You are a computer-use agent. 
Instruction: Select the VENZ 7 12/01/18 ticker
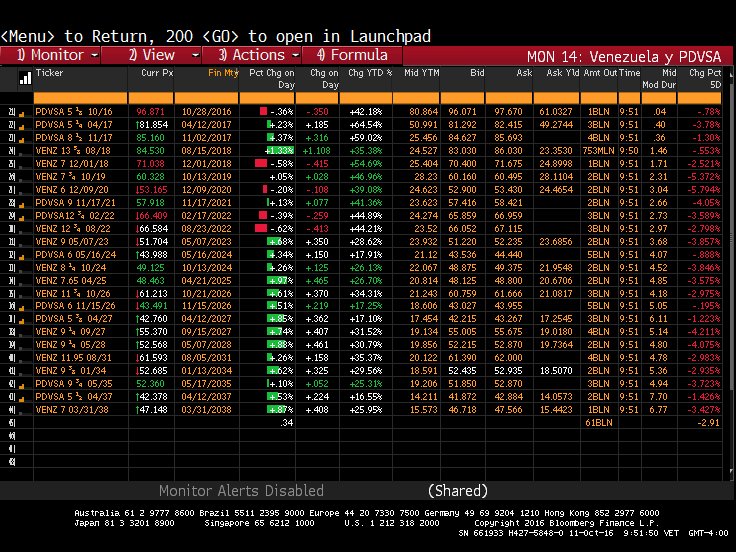(72, 164)
